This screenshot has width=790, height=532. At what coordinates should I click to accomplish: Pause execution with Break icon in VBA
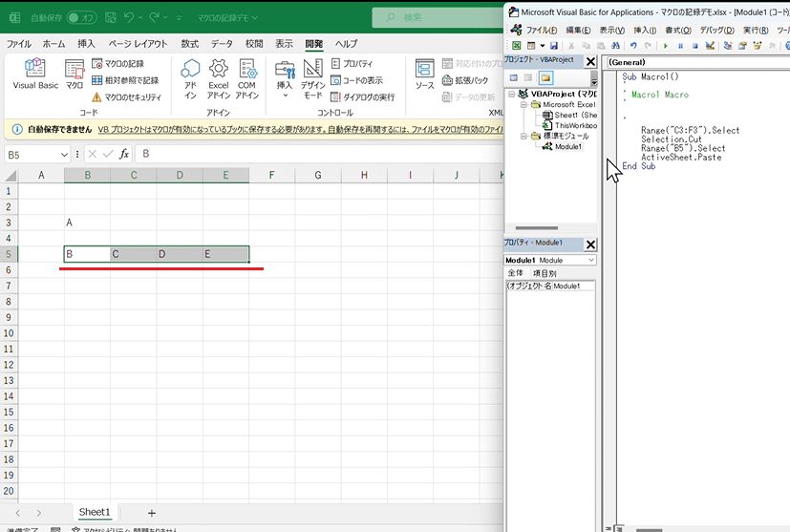click(x=680, y=45)
